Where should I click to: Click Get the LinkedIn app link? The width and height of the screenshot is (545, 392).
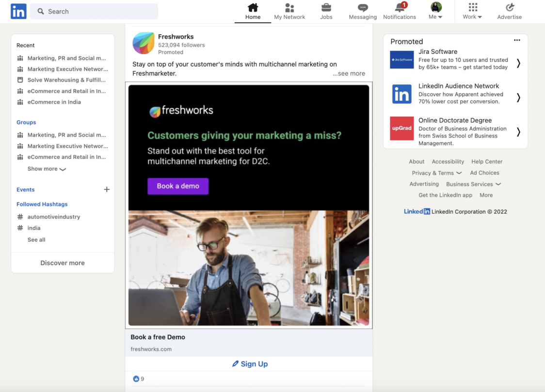445,195
